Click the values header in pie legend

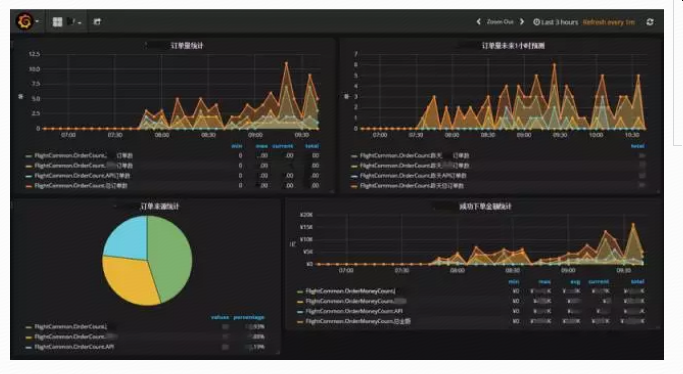tap(220, 317)
